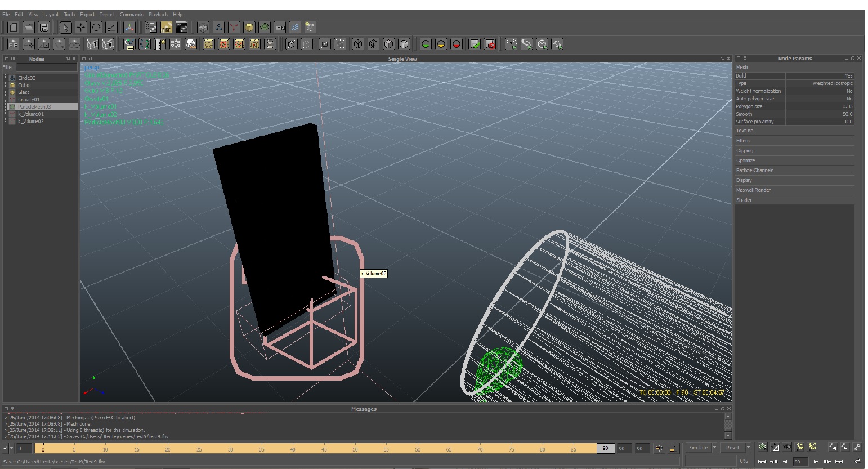Viewport: 868px width, 469px height.
Task: Click the blue waves RealWave icon
Action: [x=295, y=27]
